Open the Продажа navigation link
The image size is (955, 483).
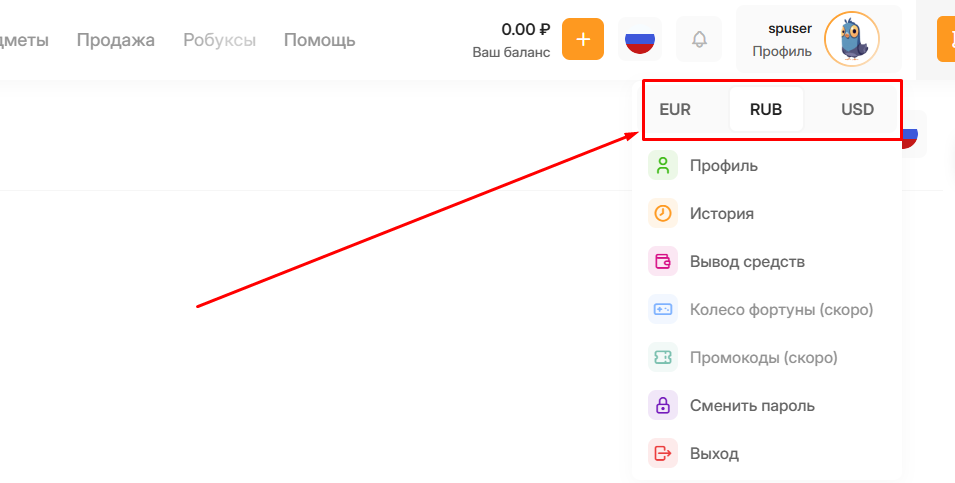pos(116,40)
